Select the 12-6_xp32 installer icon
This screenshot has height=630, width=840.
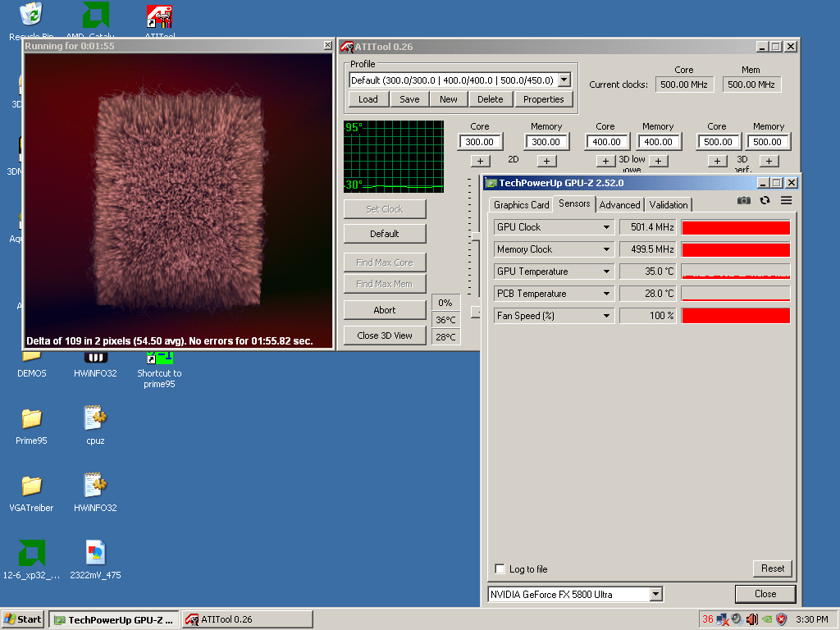32,553
